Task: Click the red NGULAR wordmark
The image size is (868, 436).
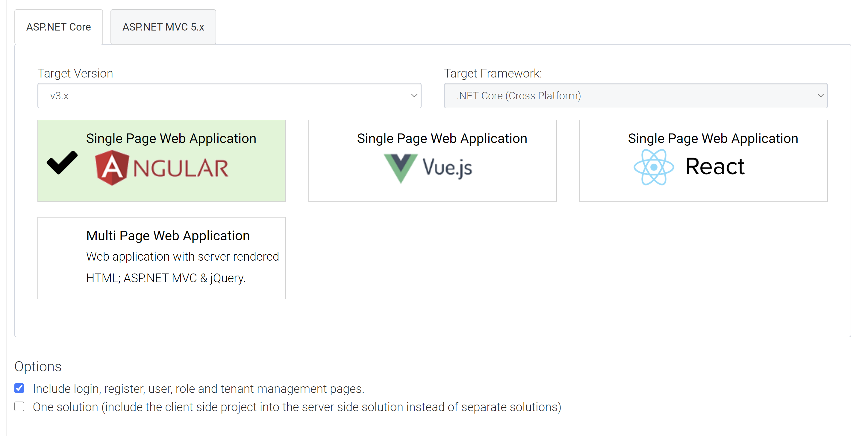Action: point(181,168)
